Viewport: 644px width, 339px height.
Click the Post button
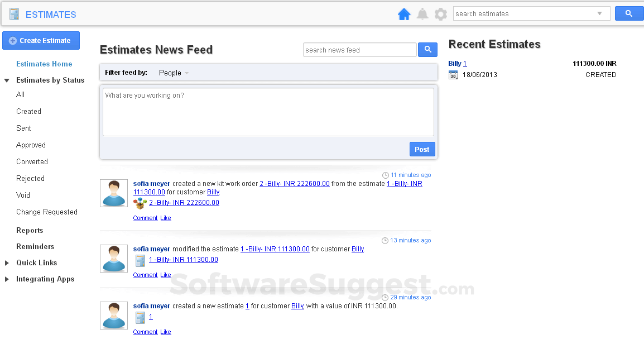click(422, 149)
